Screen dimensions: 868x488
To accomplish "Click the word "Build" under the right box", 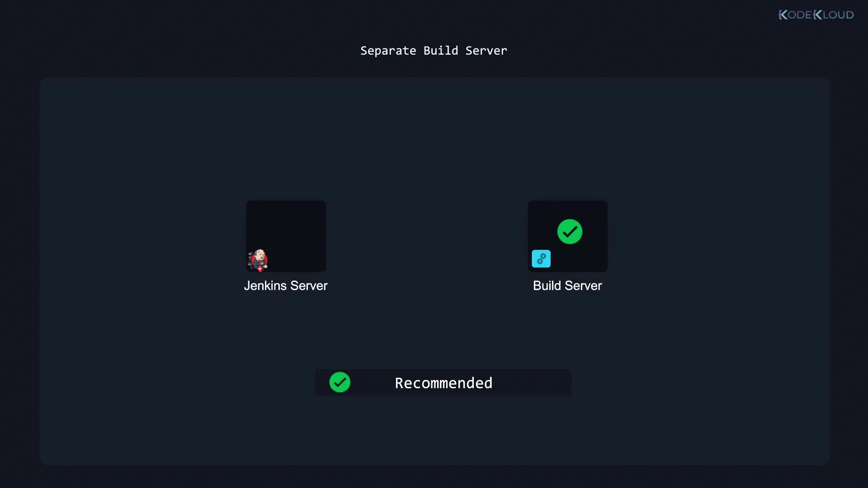I will pos(547,286).
